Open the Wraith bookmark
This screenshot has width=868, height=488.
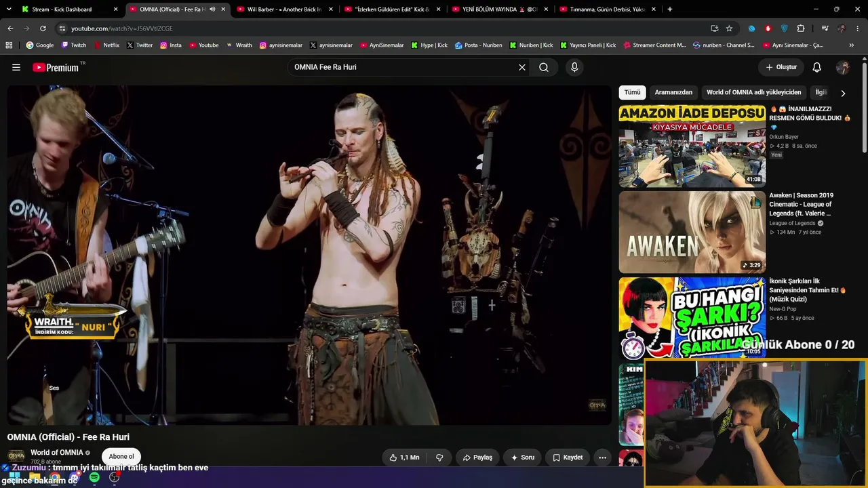pos(239,45)
